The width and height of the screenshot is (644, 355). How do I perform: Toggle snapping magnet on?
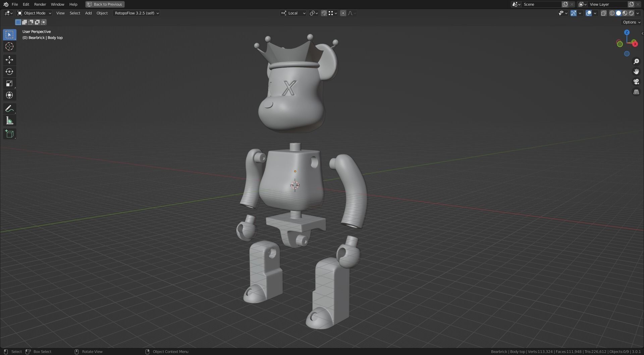(x=324, y=13)
